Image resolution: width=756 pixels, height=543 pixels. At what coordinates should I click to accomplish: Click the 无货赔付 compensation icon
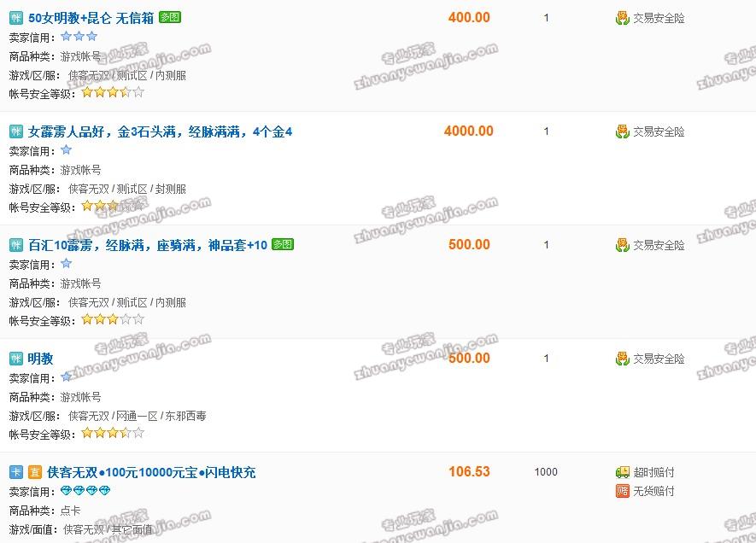[623, 491]
